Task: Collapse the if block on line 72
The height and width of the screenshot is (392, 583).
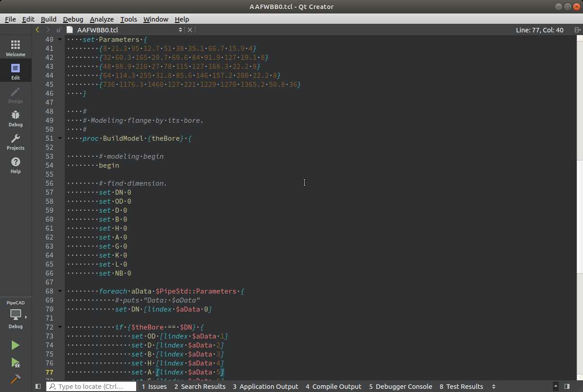Action: pos(60,327)
